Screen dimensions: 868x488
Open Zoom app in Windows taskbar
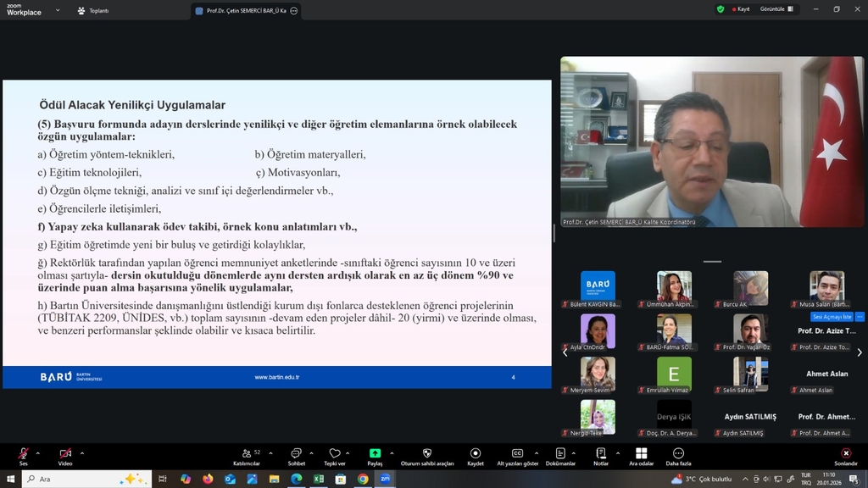385,479
